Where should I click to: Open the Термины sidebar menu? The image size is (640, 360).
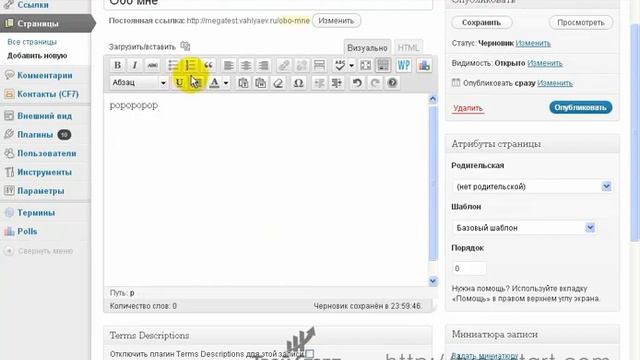45,213
